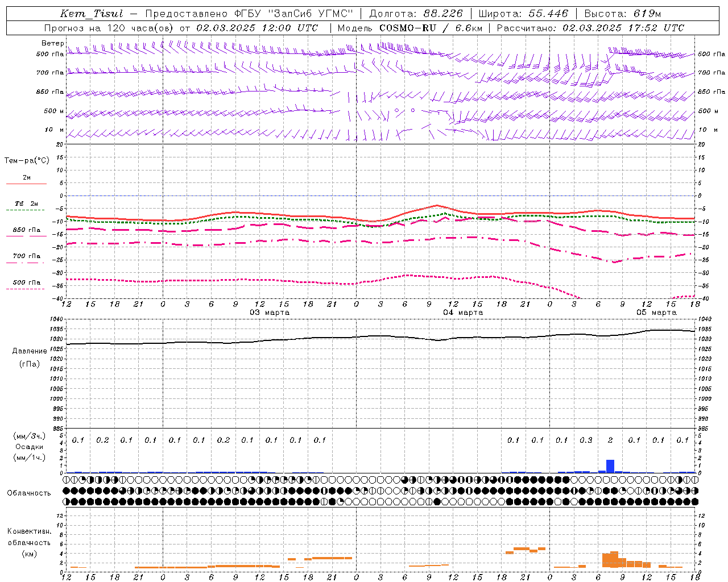The width and height of the screenshot is (728, 582).
Task: Click the Конвективн. panel label
Action: [29, 531]
